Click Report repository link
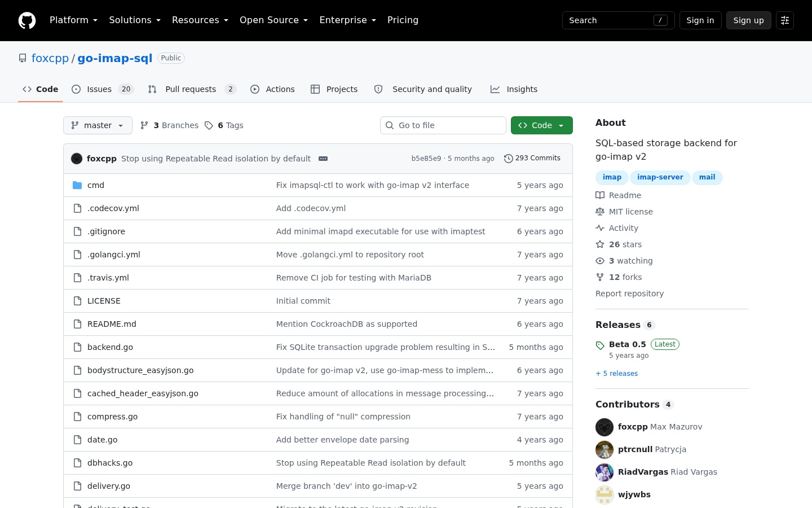The width and height of the screenshot is (812, 508). pyautogui.click(x=629, y=294)
